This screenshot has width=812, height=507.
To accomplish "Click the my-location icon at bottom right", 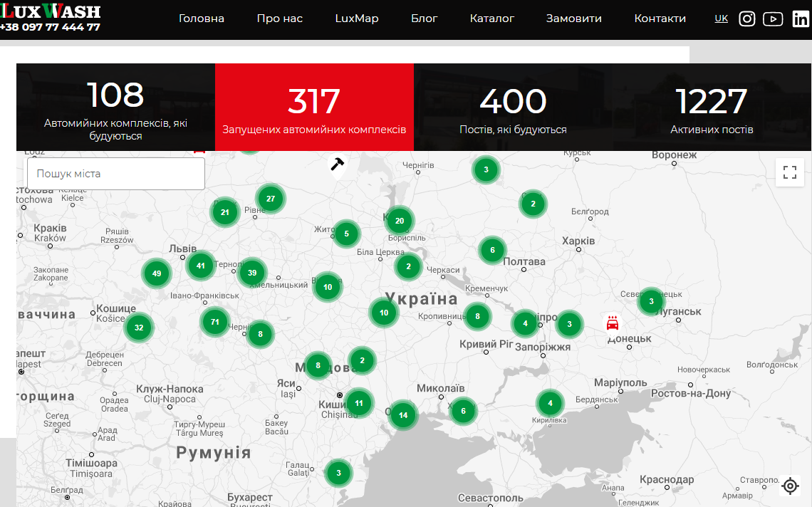I will point(790,486).
